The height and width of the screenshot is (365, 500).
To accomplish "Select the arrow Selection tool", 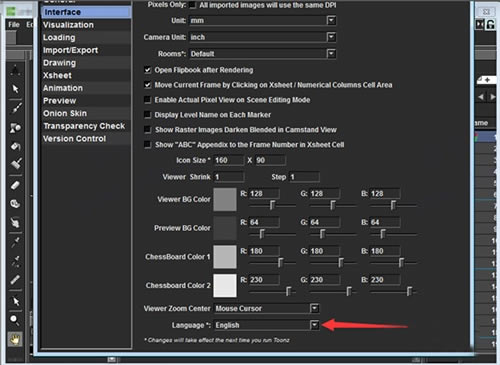I will [15, 89].
